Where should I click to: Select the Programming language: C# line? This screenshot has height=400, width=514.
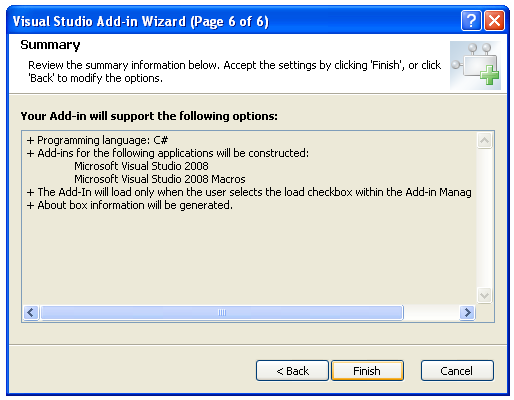(97, 140)
